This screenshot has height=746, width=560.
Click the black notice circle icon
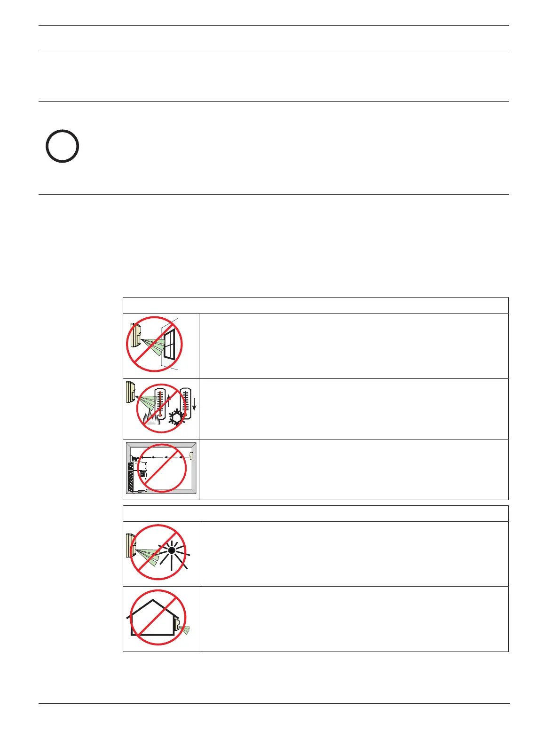[x=62, y=146]
